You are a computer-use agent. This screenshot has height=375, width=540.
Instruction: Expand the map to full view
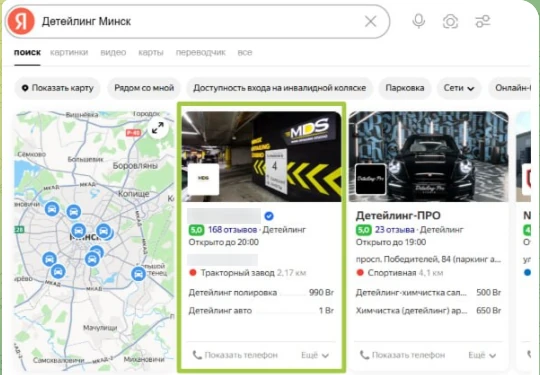158,128
